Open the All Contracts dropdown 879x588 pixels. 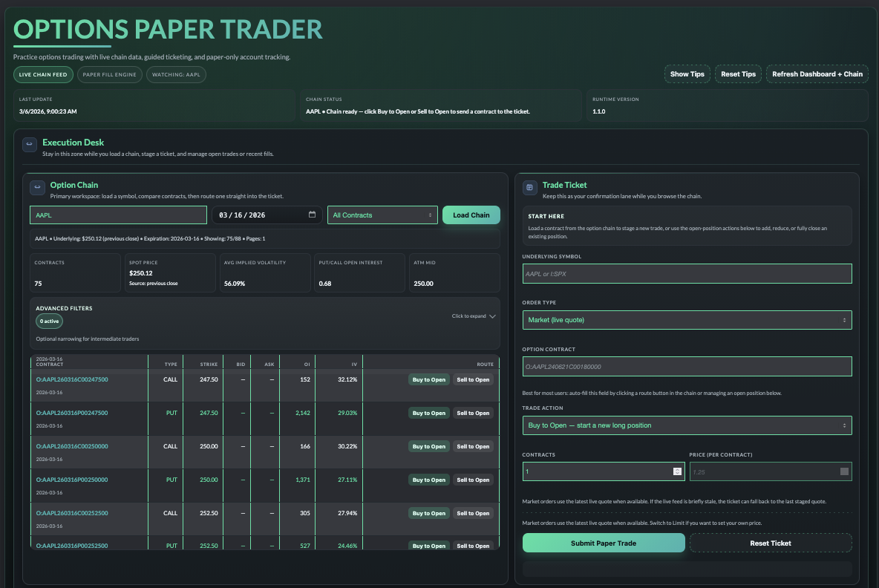[382, 215]
